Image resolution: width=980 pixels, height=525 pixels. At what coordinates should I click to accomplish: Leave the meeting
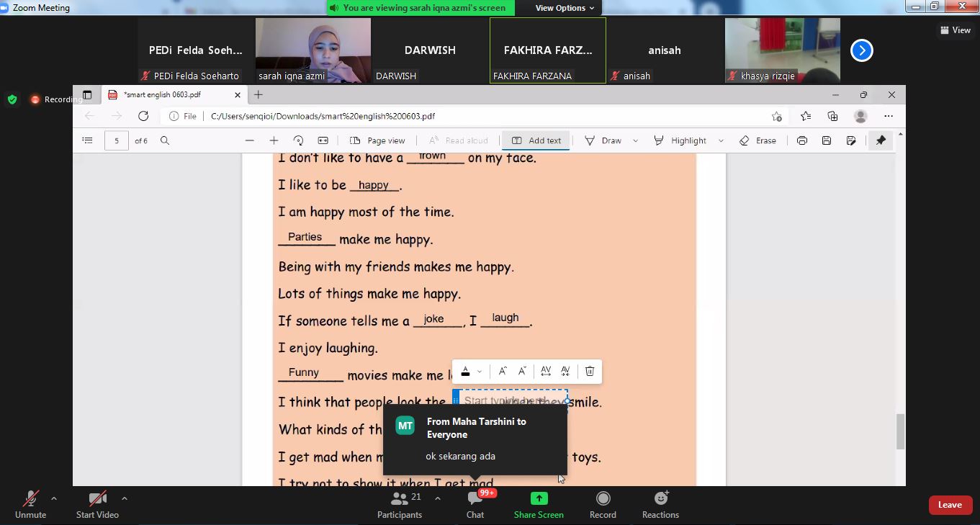click(950, 505)
